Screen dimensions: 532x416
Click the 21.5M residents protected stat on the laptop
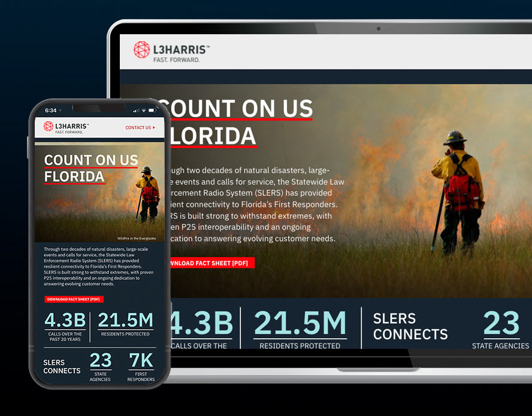[300, 330]
